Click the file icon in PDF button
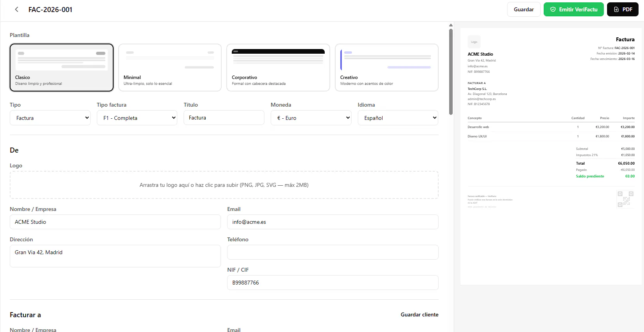This screenshot has width=644, height=332. (616, 9)
